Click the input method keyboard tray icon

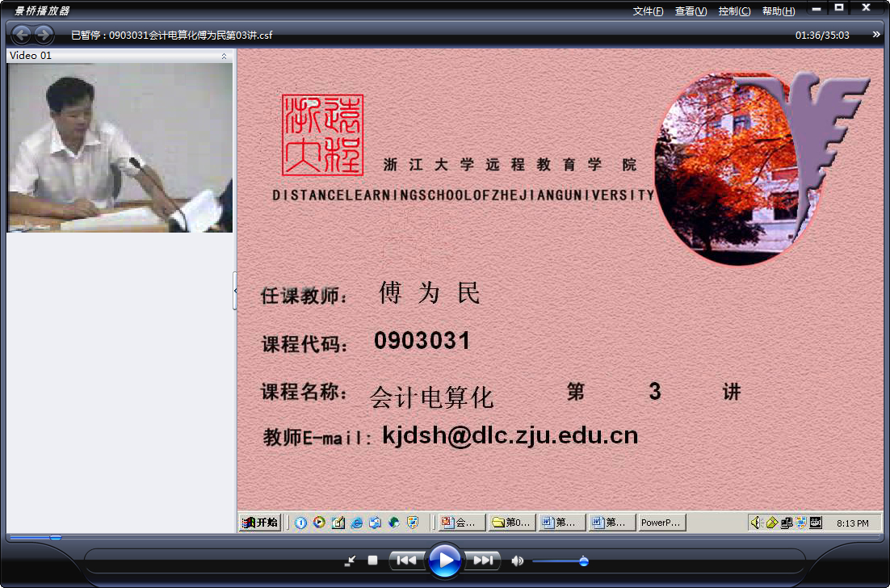click(816, 523)
